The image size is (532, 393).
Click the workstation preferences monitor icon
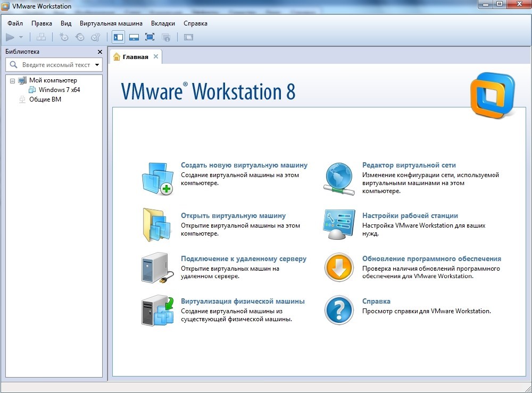[339, 224]
